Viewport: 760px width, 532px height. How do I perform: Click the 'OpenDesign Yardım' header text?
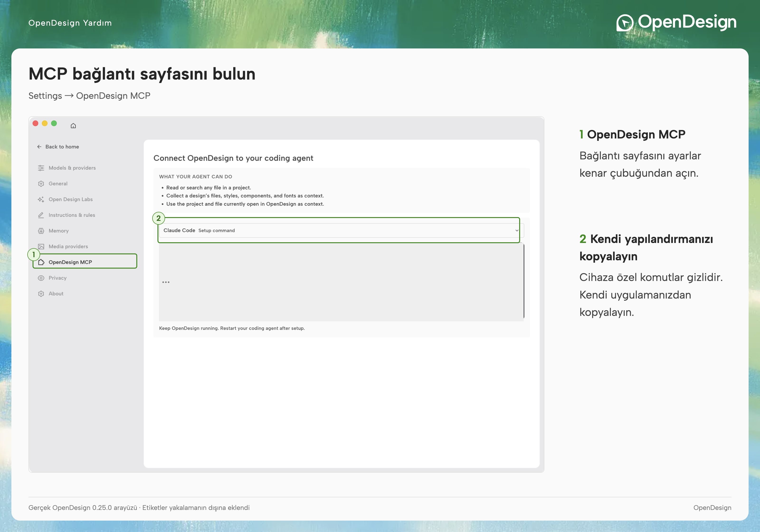tap(70, 23)
